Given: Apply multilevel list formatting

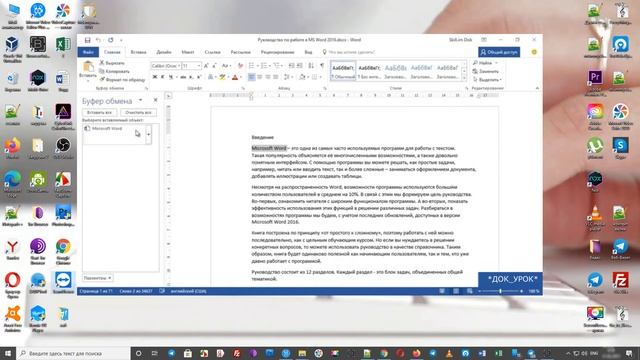Looking at the screenshot, I should point(277,66).
